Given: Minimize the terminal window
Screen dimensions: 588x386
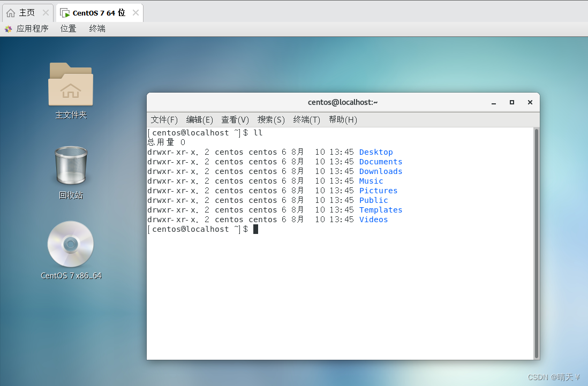Looking at the screenshot, I should point(494,102).
